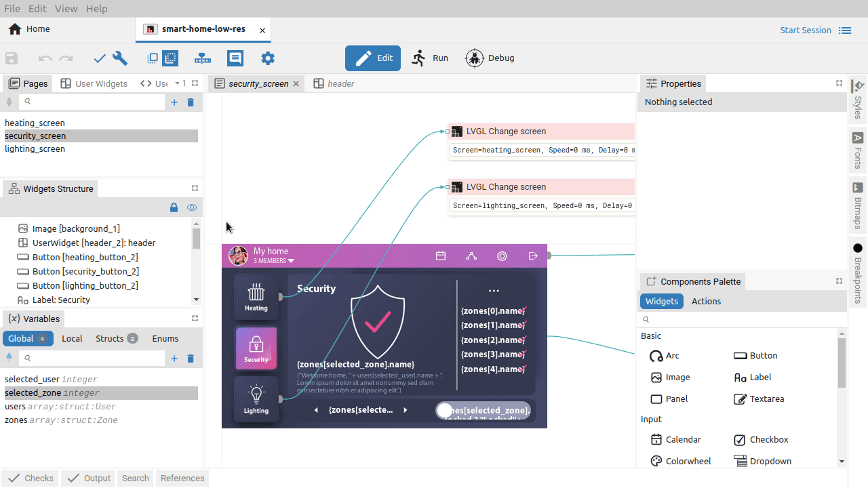This screenshot has width=868, height=488.
Task: Maximize the Widgets Structure panel icon
Action: click(x=195, y=188)
